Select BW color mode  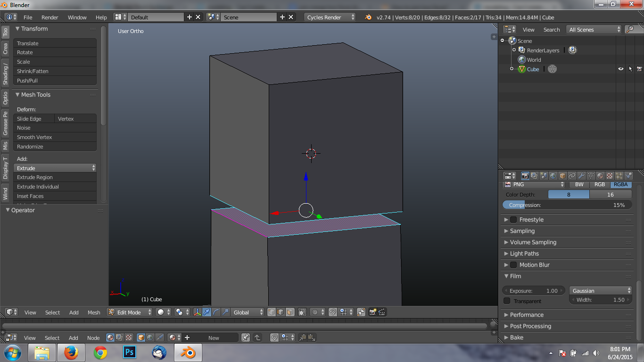tap(579, 184)
